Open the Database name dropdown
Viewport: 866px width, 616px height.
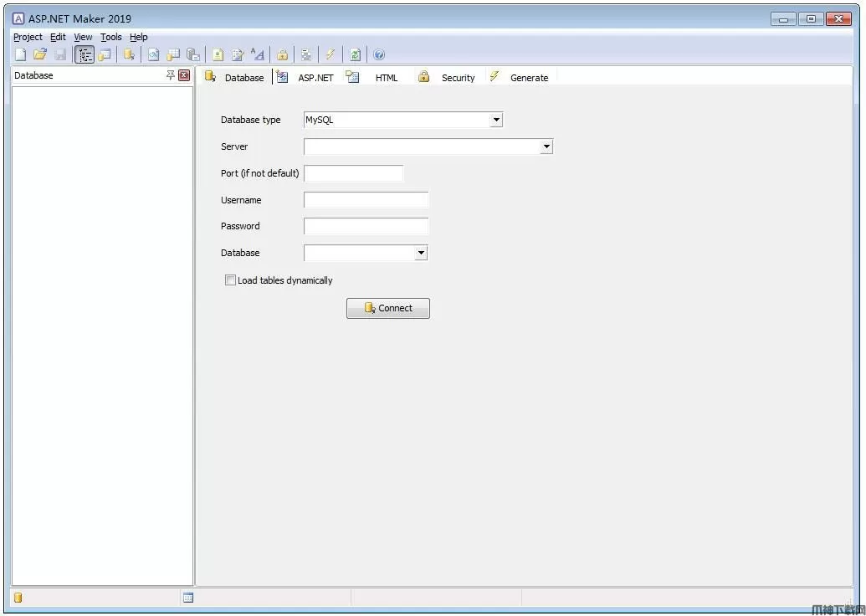(x=421, y=253)
